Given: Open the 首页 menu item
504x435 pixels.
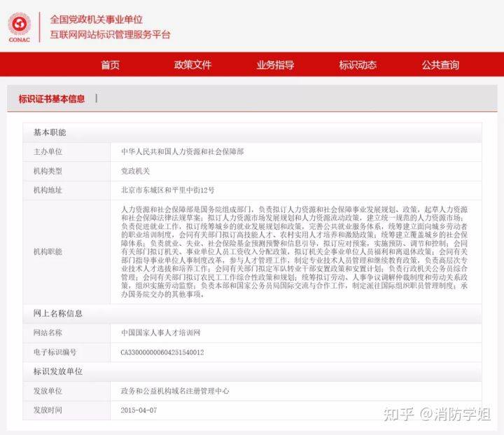Looking at the screenshot, I should pos(111,64).
